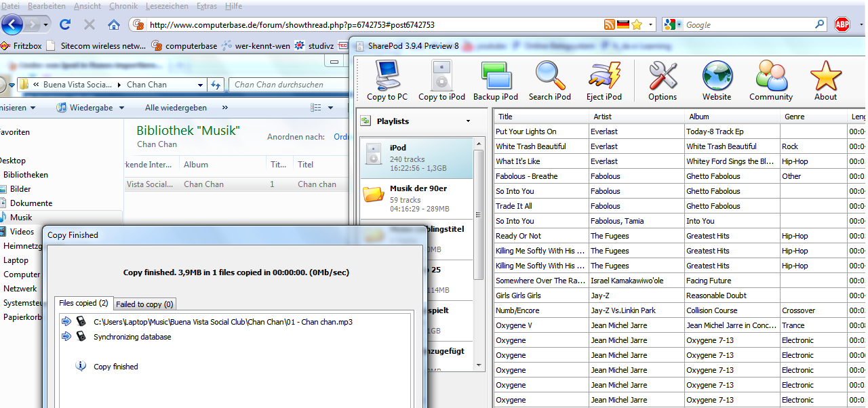The image size is (868, 408).
Task: Select the White Trash Beautiful track row
Action: point(679,146)
